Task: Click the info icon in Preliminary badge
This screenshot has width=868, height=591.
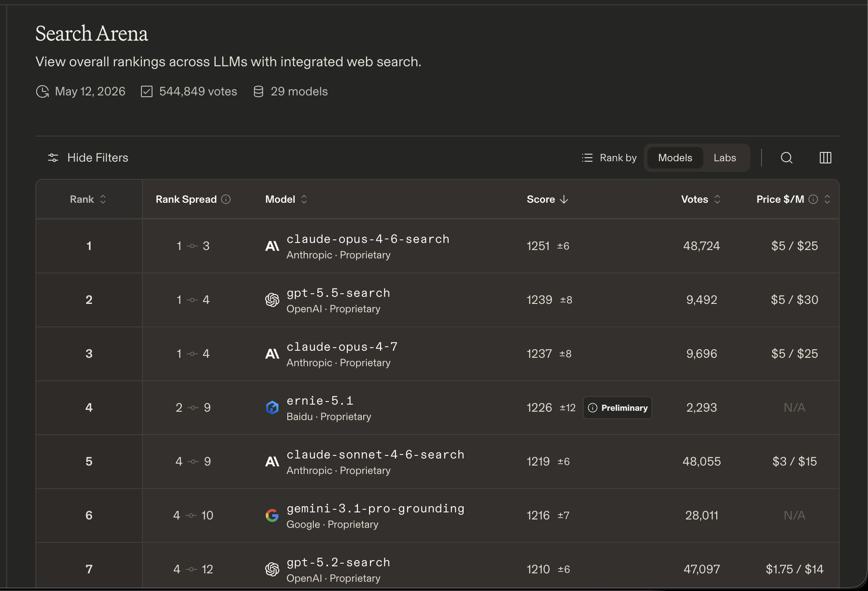Action: (x=593, y=408)
